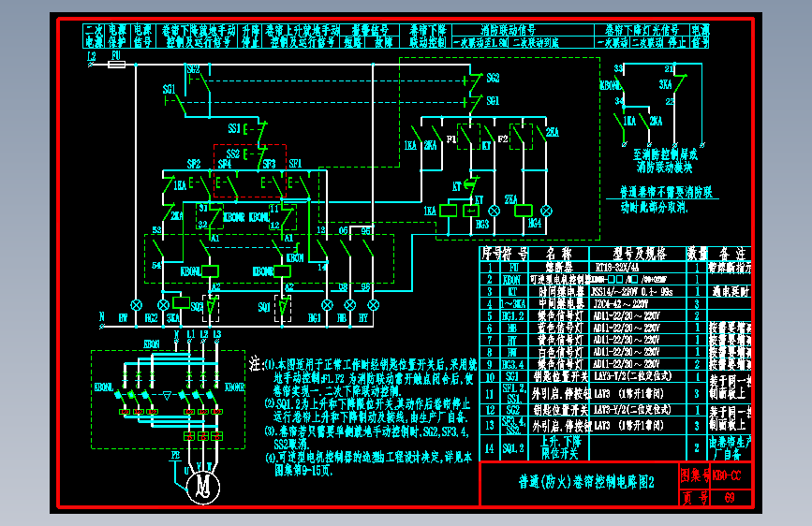Click the HG2 indicator lamp symbol
812x526 pixels.
[x=163, y=305]
